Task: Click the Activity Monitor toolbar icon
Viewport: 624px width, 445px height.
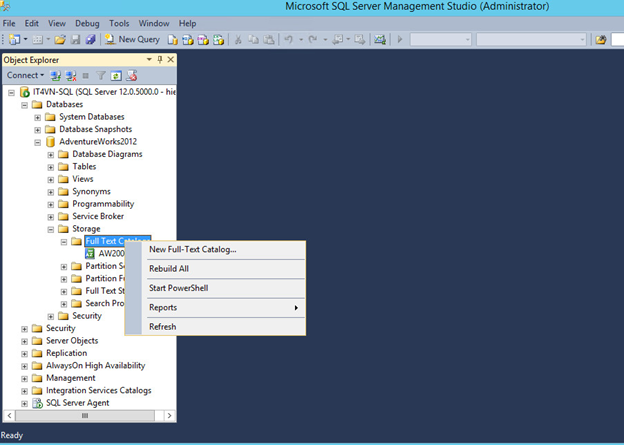Action: point(381,39)
